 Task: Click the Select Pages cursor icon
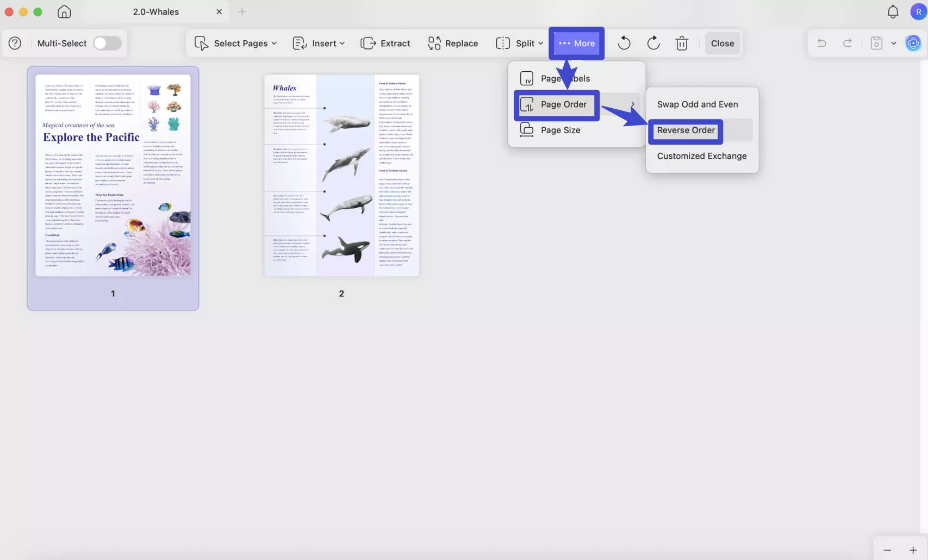pos(201,43)
